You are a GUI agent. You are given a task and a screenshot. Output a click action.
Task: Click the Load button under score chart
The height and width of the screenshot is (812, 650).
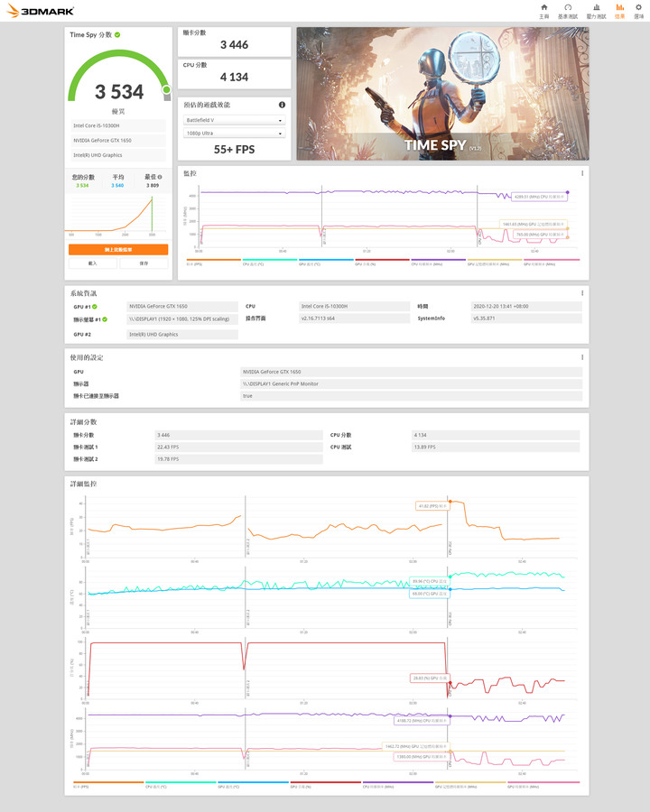[x=93, y=263]
